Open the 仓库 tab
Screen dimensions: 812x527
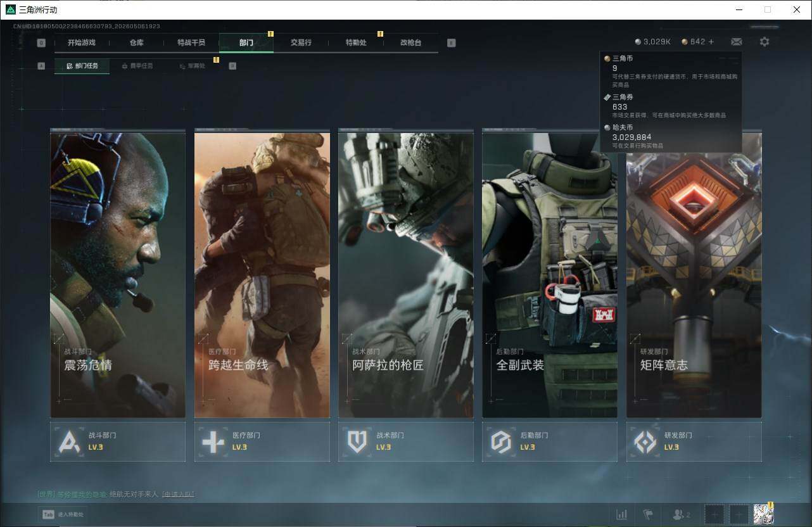136,43
